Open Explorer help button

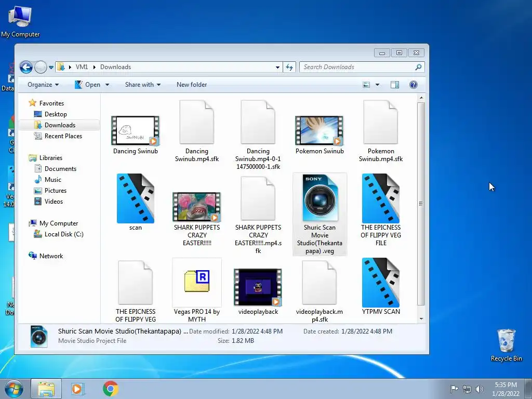point(413,85)
